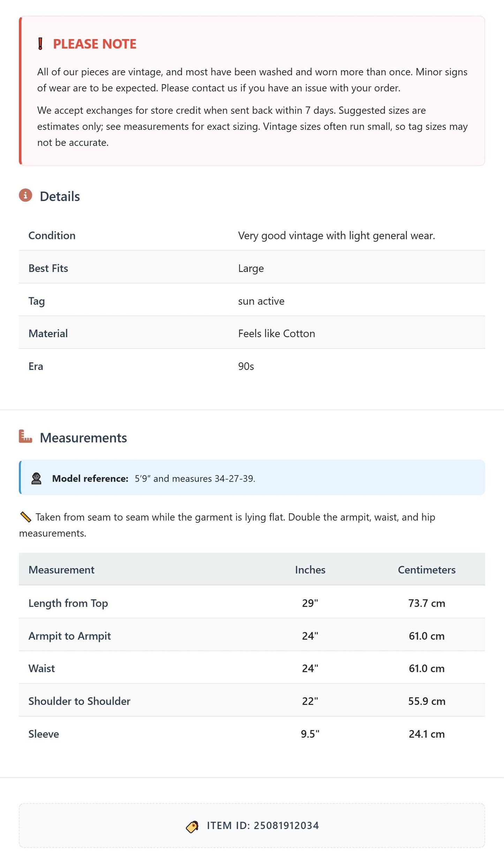Click the ITEM ID 25081912034 text

pos(263,826)
